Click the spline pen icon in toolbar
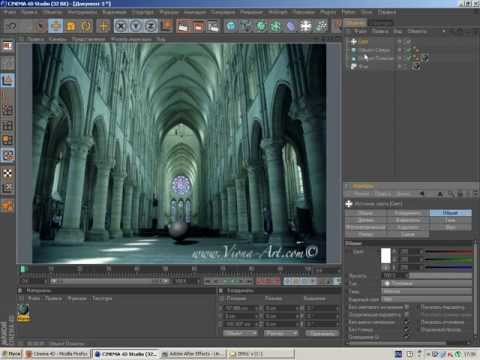The width and height of the screenshot is (480, 360). tap(246, 26)
